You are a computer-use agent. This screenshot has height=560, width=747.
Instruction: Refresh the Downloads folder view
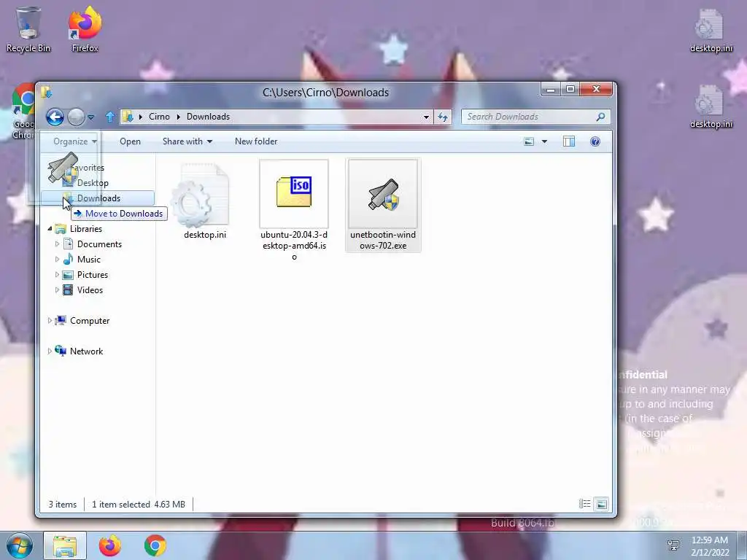click(x=443, y=117)
